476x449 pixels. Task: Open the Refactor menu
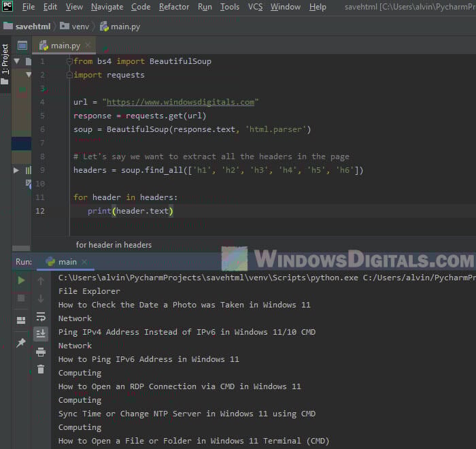174,7
